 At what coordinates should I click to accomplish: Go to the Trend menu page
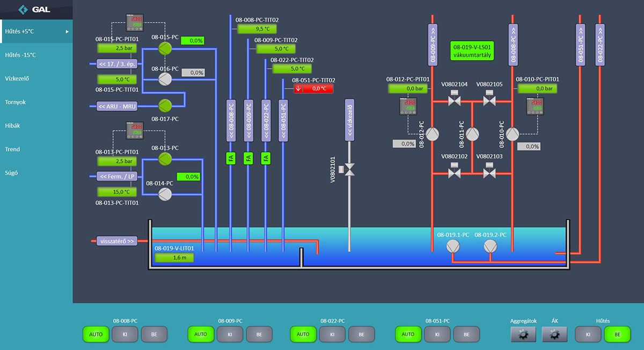coord(12,149)
